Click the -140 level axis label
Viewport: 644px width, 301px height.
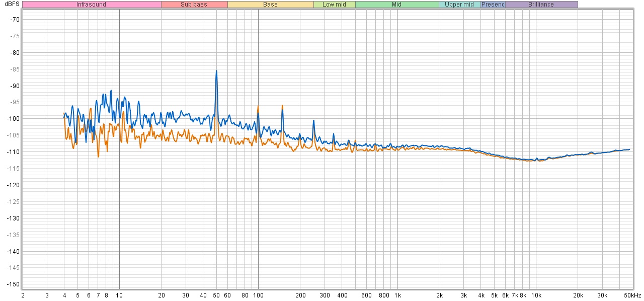pos(14,251)
